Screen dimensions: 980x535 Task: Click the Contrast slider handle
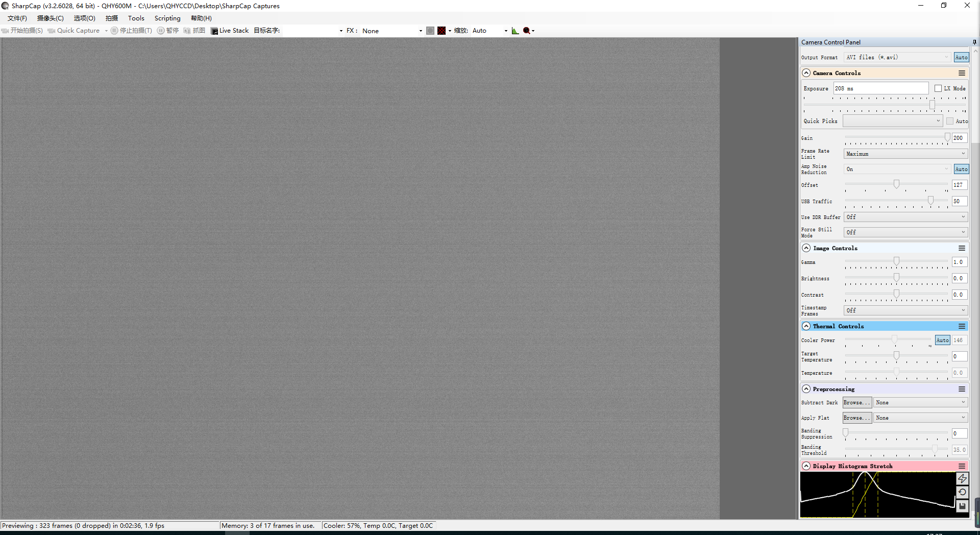896,294
